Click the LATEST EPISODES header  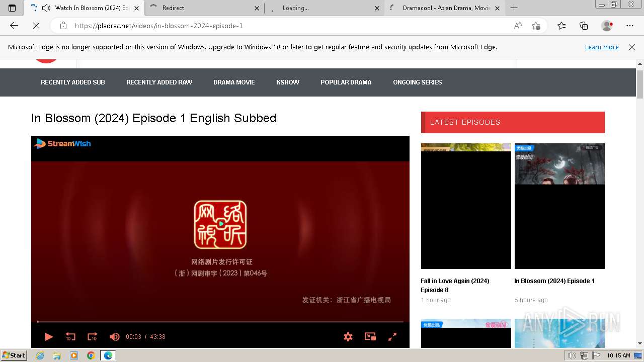513,122
